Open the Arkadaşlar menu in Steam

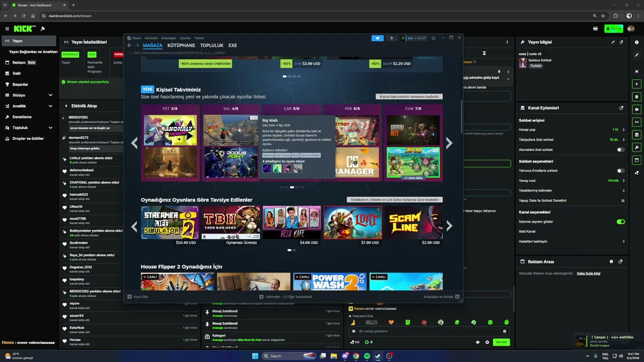pyautogui.click(x=169, y=38)
